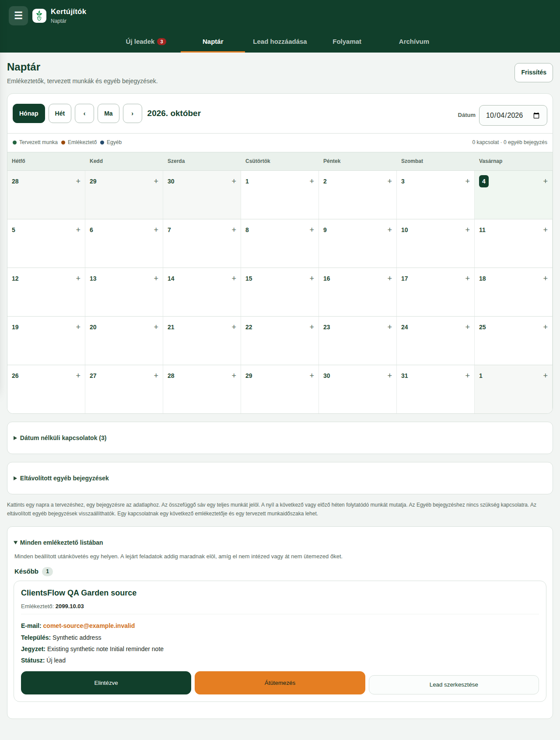Viewport: 560px width, 740px height.
Task: Click plus icon on day 15
Action: [x=312, y=278]
